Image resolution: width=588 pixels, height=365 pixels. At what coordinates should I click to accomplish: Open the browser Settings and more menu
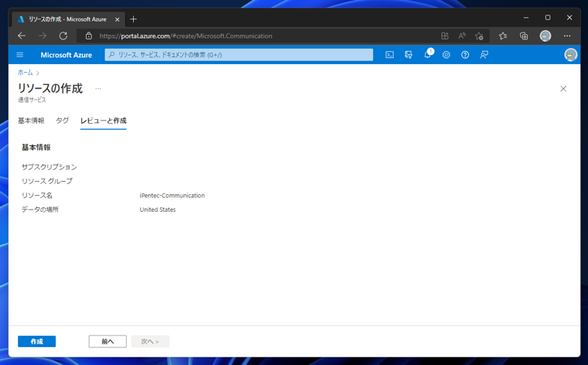[567, 36]
